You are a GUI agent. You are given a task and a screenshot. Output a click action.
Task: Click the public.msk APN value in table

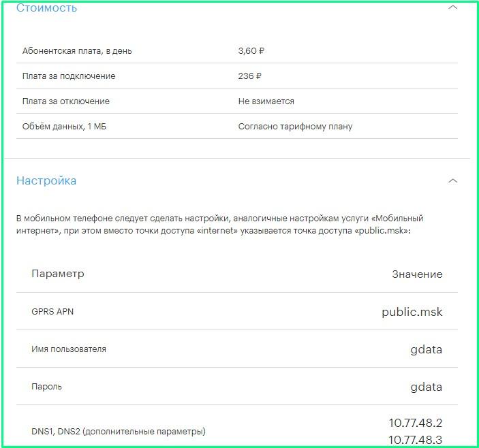point(412,313)
